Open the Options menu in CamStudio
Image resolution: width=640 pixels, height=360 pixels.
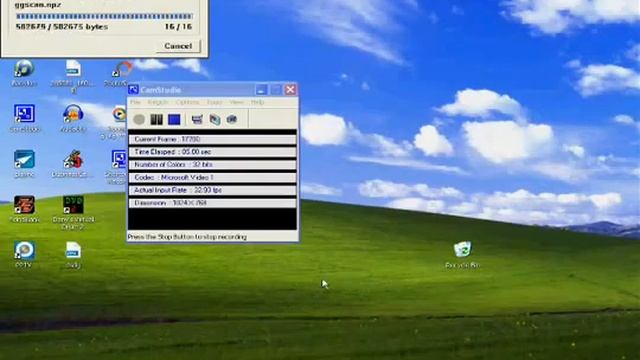pos(188,102)
